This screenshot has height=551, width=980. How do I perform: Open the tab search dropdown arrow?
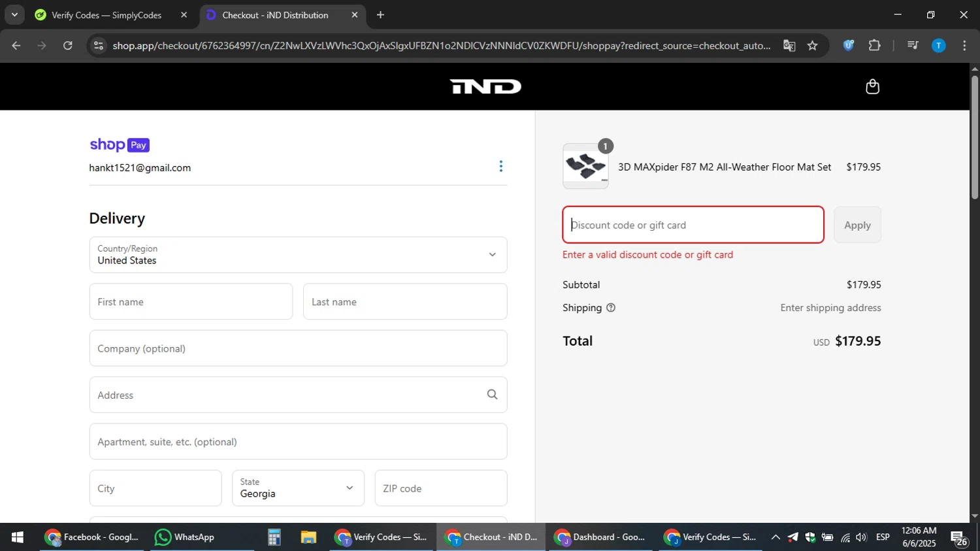coord(14,14)
